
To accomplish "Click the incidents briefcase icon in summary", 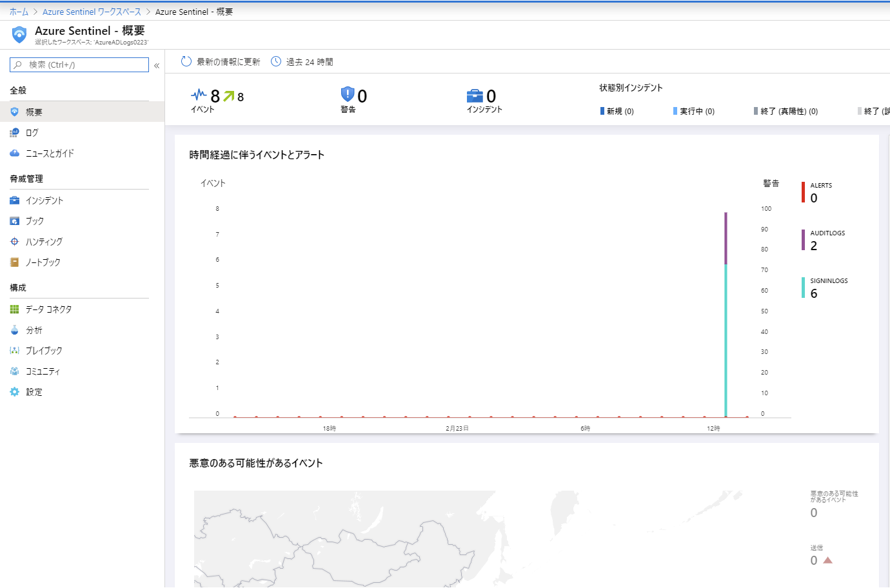I will coord(475,96).
